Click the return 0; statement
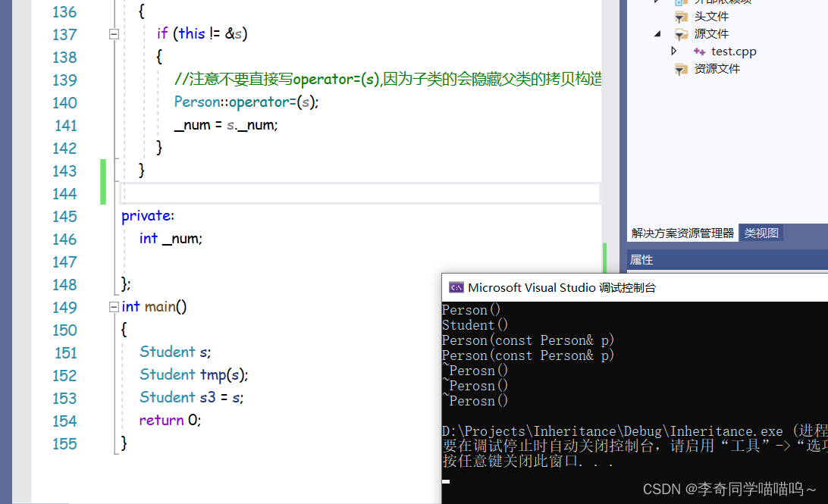Image resolution: width=828 pixels, height=504 pixels. 170,420
